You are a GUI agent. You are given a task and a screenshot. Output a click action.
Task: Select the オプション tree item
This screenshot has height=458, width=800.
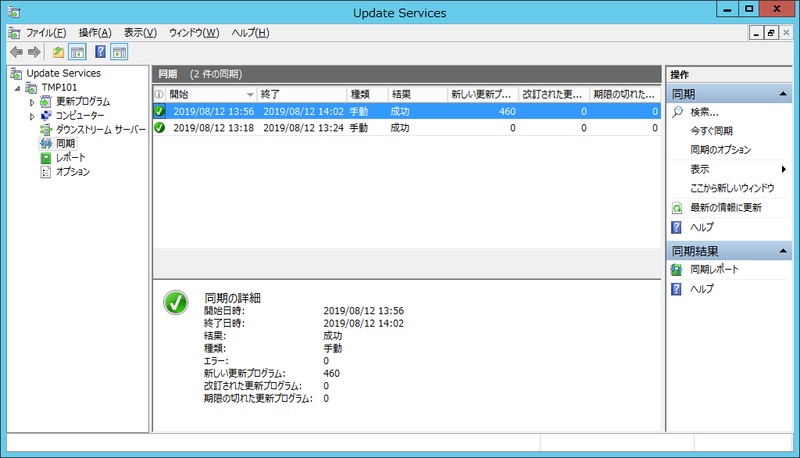click(x=73, y=172)
